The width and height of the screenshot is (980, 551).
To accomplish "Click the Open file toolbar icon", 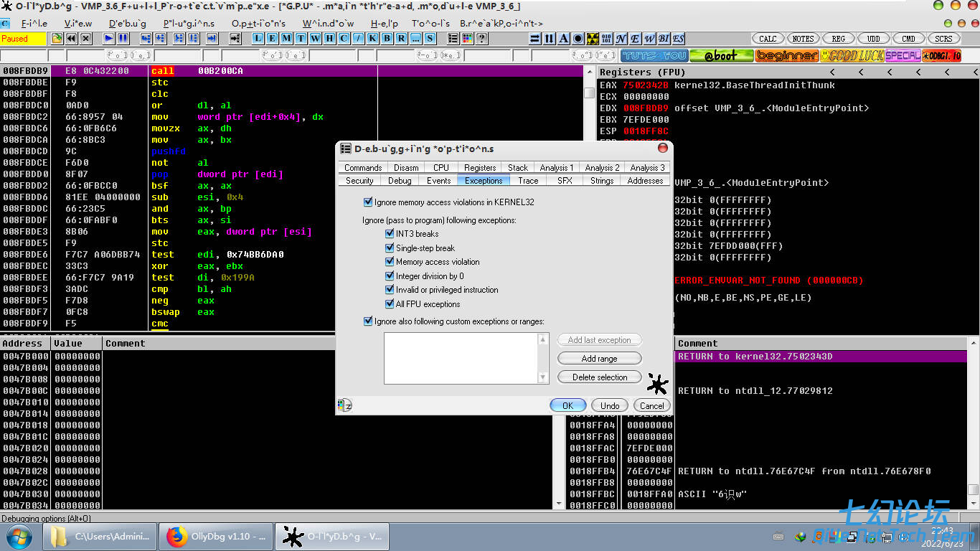I will (57, 39).
